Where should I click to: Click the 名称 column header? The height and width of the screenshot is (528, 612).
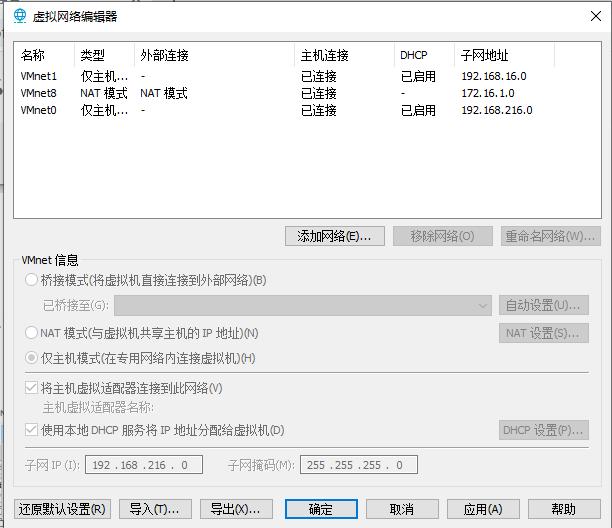(44, 55)
